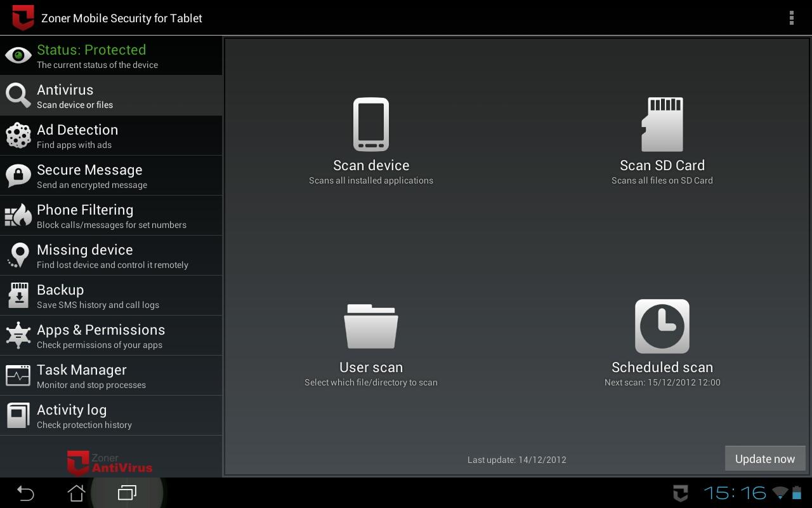Click the magnifying glass Antivirus icon
The height and width of the screenshot is (508, 812).
[x=18, y=95]
